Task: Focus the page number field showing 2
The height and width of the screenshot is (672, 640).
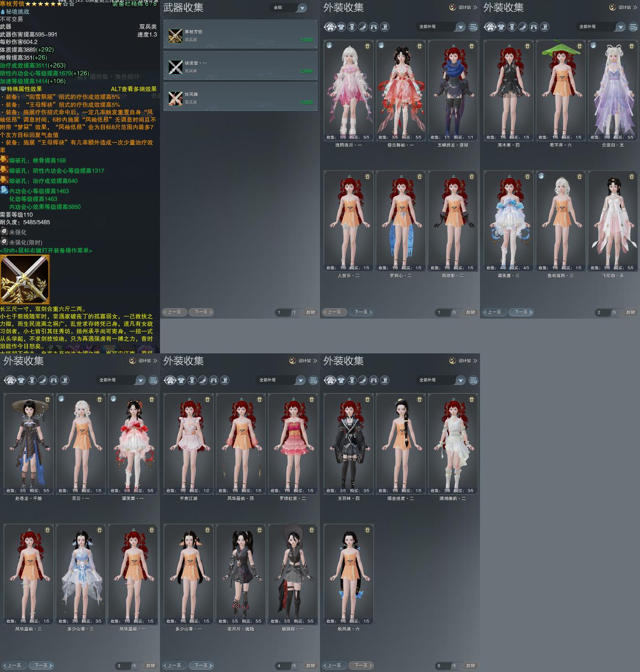Action: (603, 313)
